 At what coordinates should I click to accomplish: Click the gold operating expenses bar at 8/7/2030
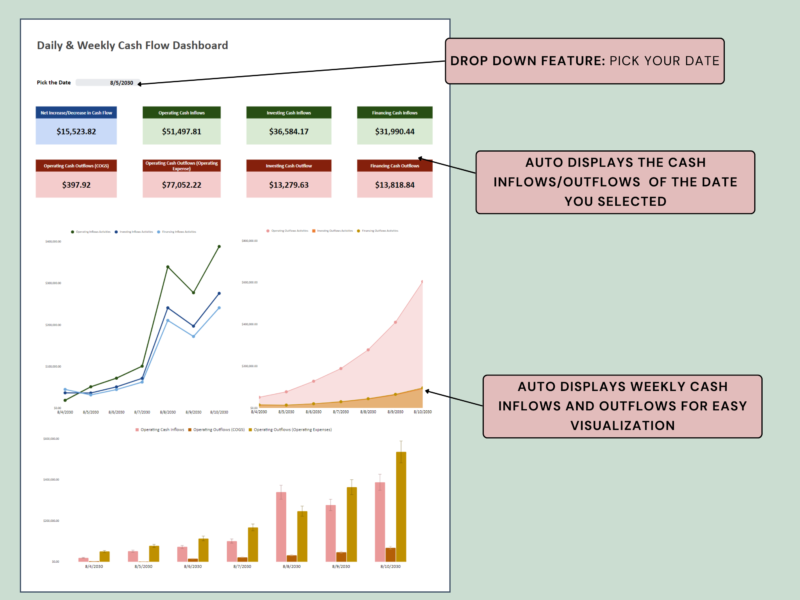[253, 544]
